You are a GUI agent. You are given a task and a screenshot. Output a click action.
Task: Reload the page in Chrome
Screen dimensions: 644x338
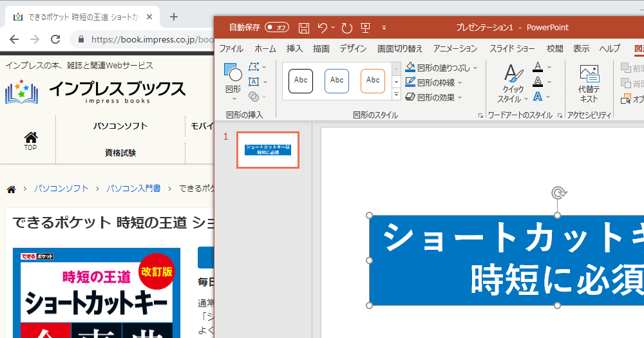55,39
